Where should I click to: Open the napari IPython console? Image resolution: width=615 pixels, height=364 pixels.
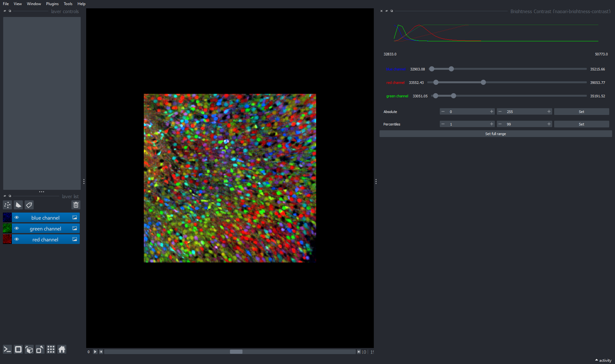click(7, 349)
